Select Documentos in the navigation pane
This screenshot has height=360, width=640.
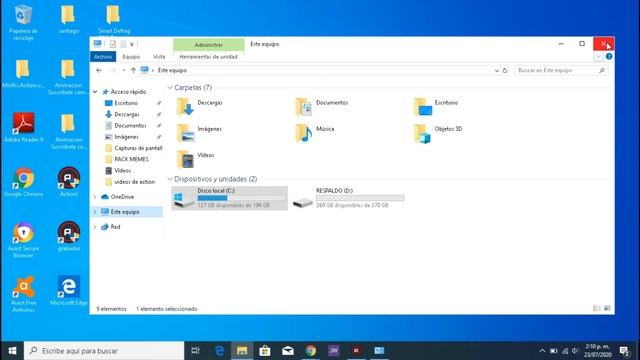130,126
